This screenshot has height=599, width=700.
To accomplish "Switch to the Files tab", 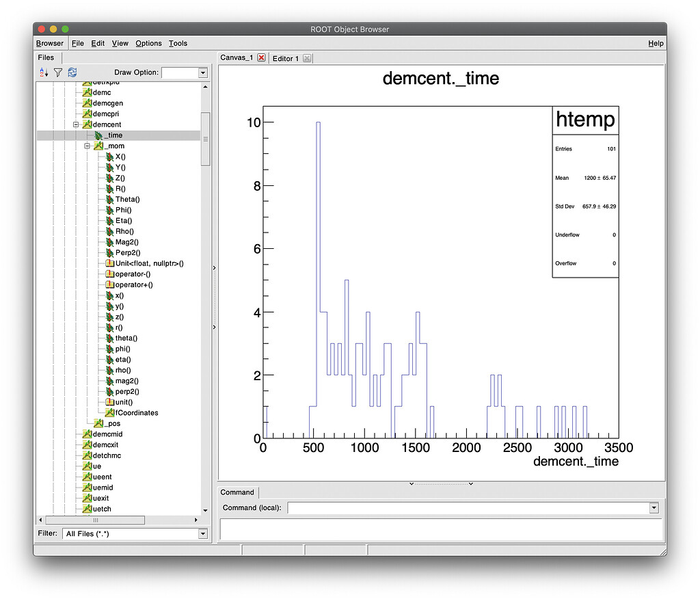I will click(46, 57).
